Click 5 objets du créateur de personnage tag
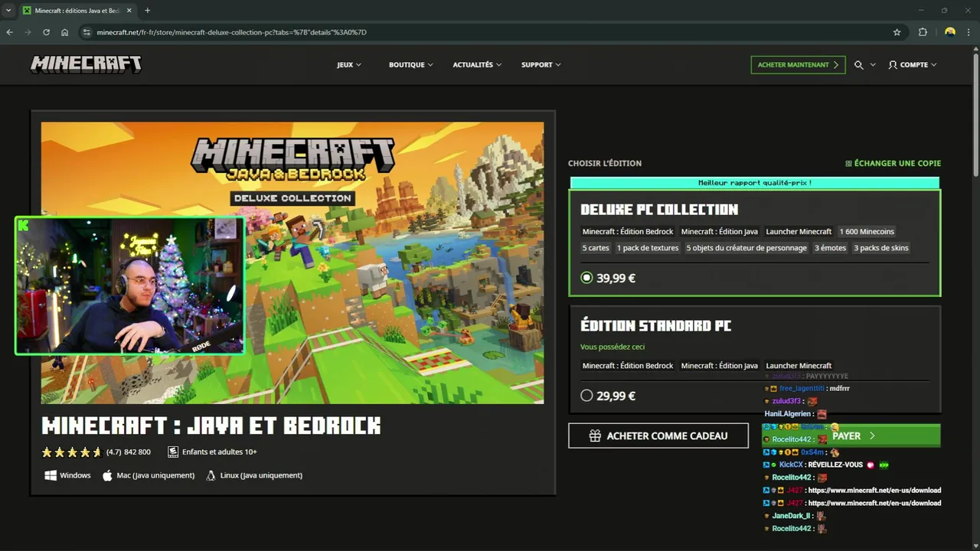Viewport: 980px width, 551px height. click(746, 248)
